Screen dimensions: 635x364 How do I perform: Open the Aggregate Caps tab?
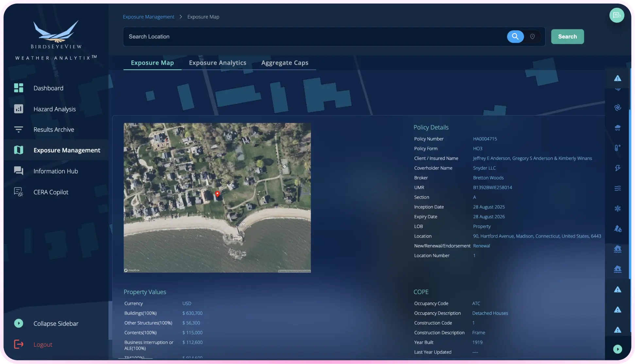click(x=284, y=63)
